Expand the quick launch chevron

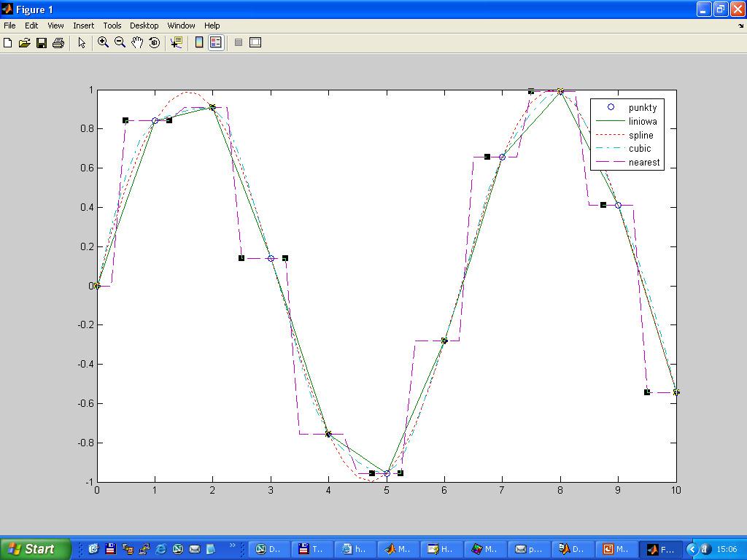click(233, 545)
